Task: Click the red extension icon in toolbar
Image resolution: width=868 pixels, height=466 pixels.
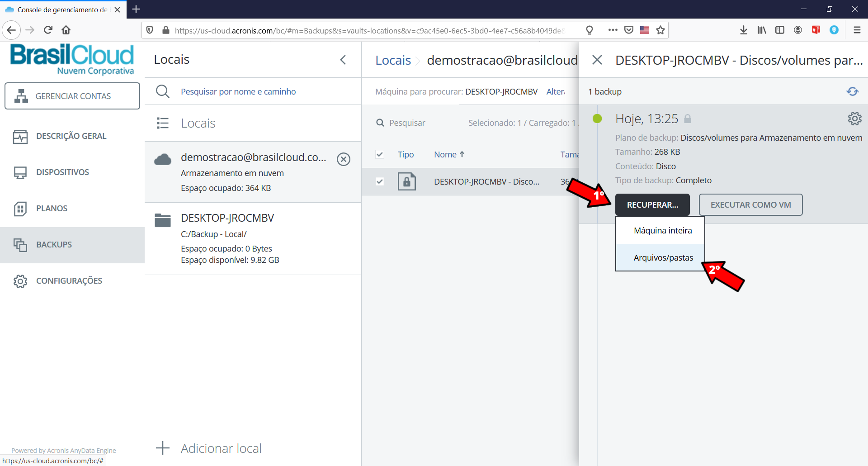Action: pos(816,30)
